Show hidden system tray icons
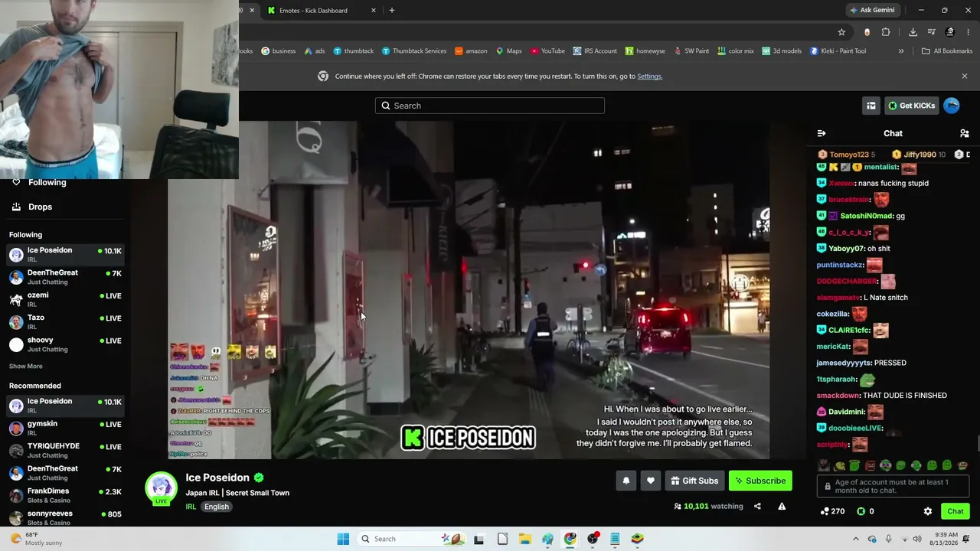 tap(856, 539)
